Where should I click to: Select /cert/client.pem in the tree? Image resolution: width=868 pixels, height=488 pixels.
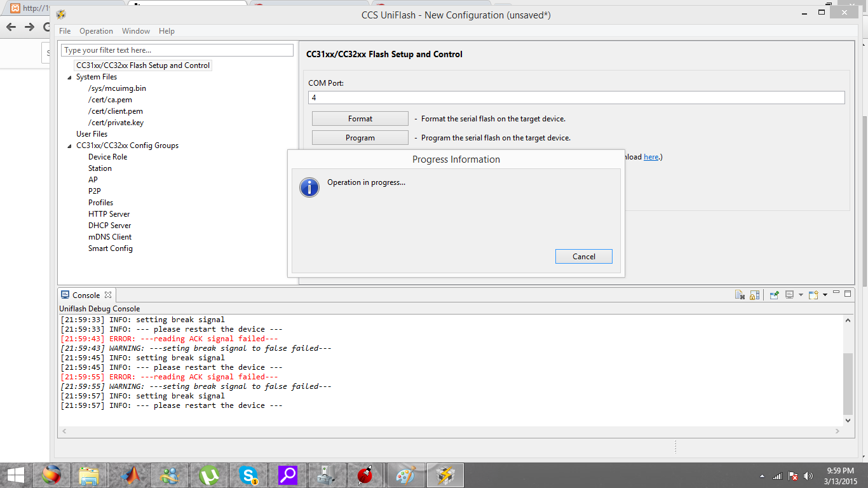coord(116,111)
